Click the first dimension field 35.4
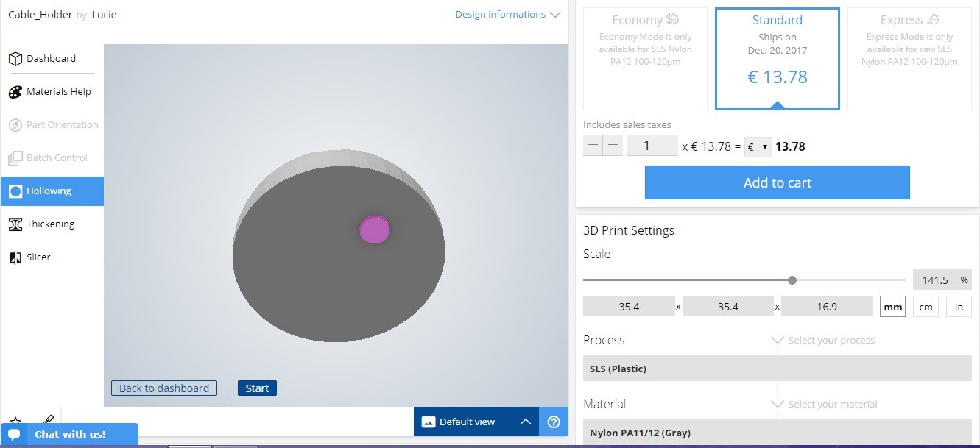The width and height of the screenshot is (980, 448). pos(629,307)
